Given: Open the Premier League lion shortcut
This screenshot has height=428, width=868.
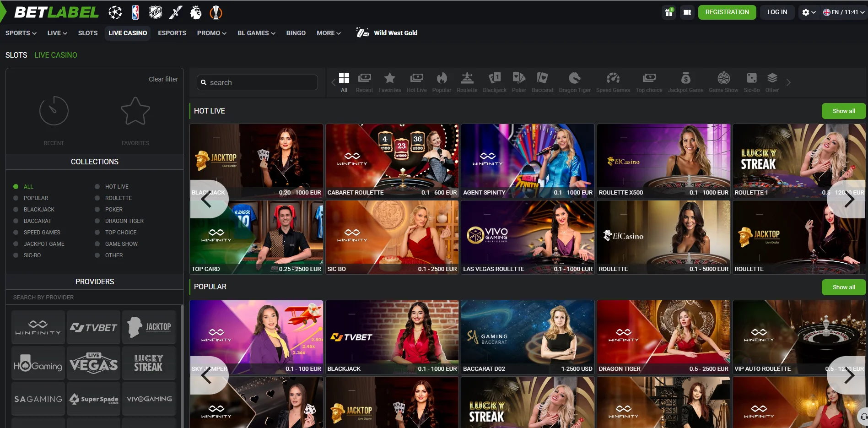Looking at the screenshot, I should click(x=196, y=12).
